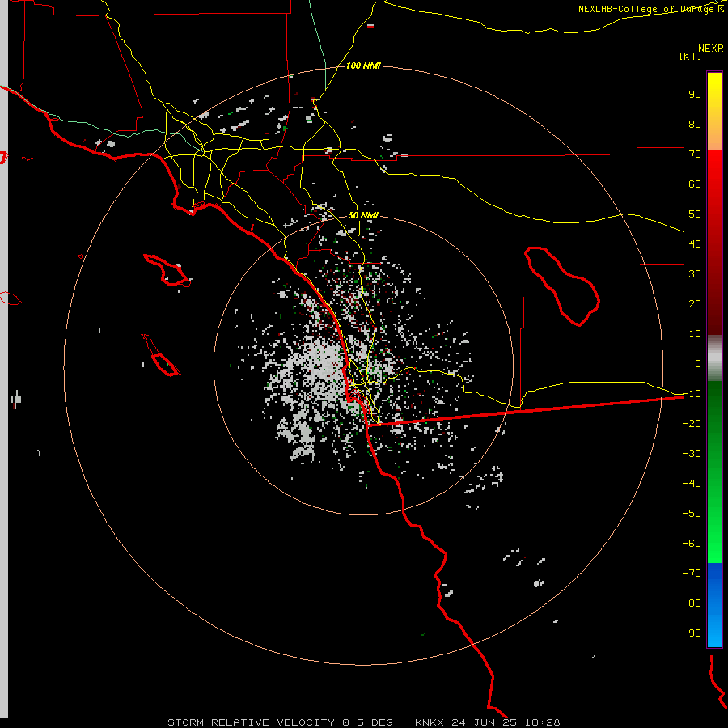Click the "NEXR" label above the color scale
This screenshot has width=728, height=728.
point(711,49)
